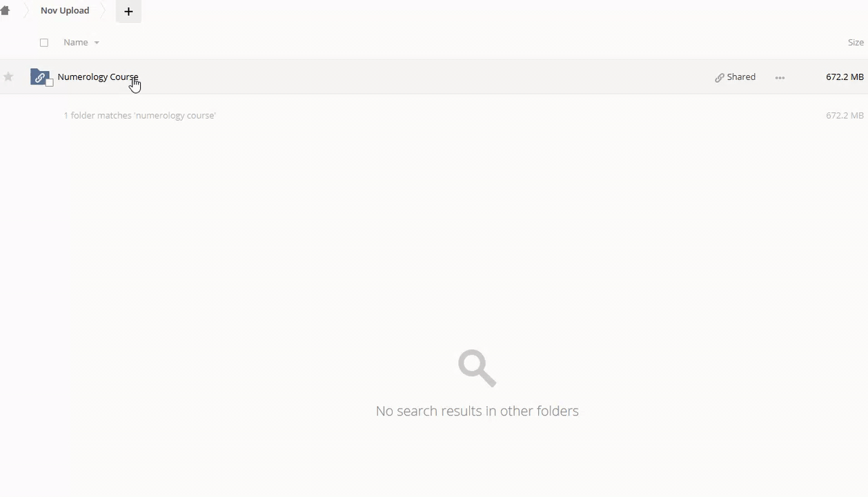Click the plus new-item button
Screen dimensions: 868x497
[x=128, y=11]
